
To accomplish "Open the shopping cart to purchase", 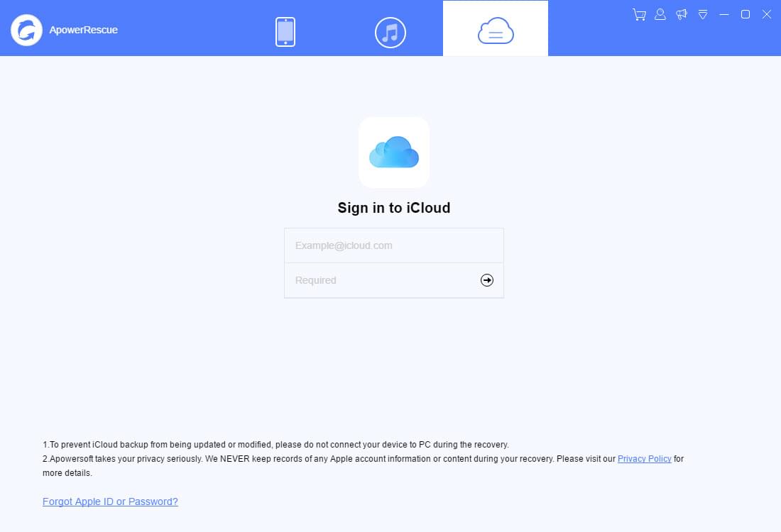I will (638, 14).
